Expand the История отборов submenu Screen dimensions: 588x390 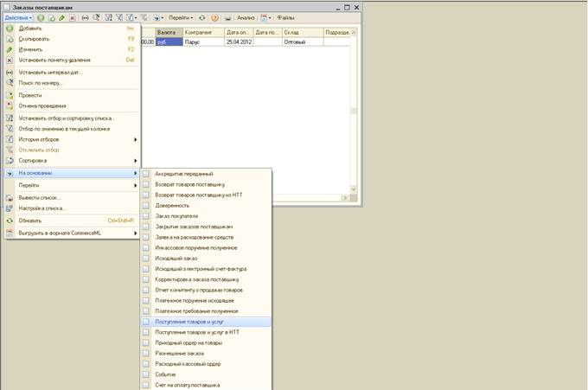pos(71,139)
